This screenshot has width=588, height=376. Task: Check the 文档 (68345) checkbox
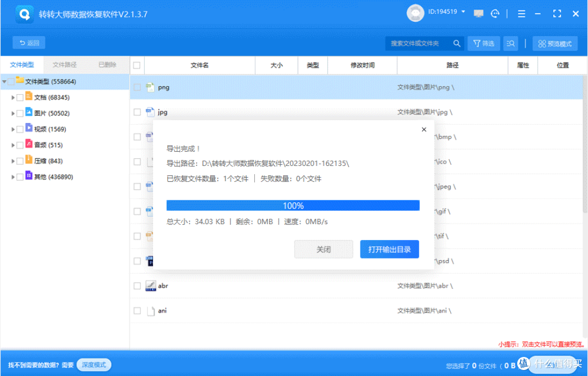pyautogui.click(x=20, y=97)
